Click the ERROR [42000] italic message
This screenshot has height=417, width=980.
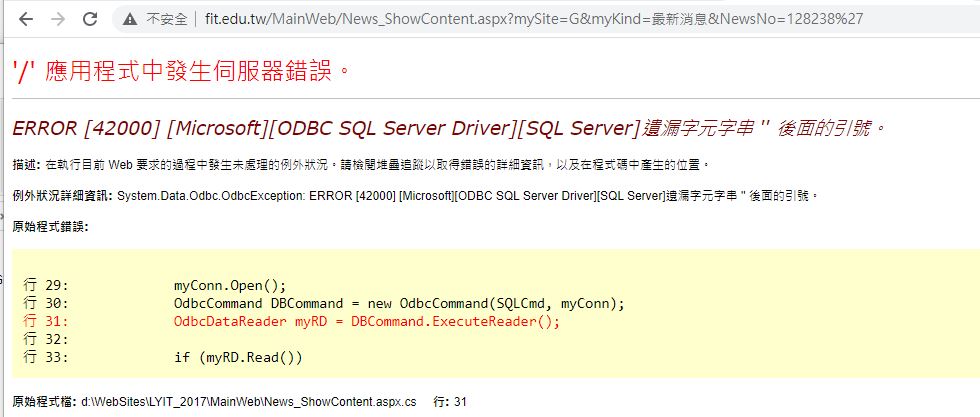449,129
